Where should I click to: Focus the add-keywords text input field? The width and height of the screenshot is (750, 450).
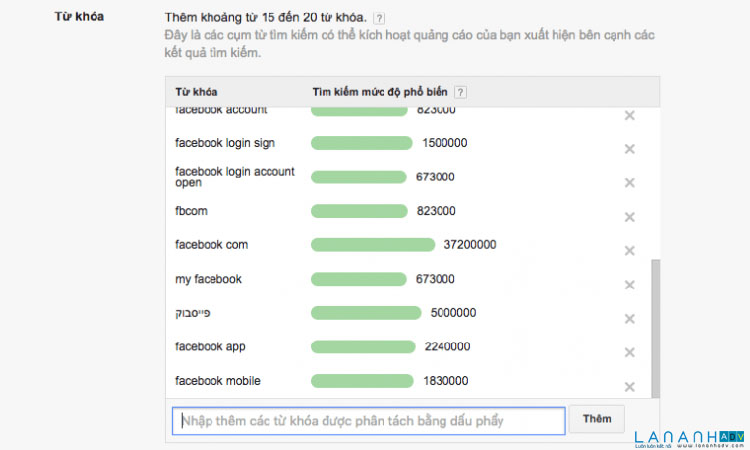pos(368,421)
